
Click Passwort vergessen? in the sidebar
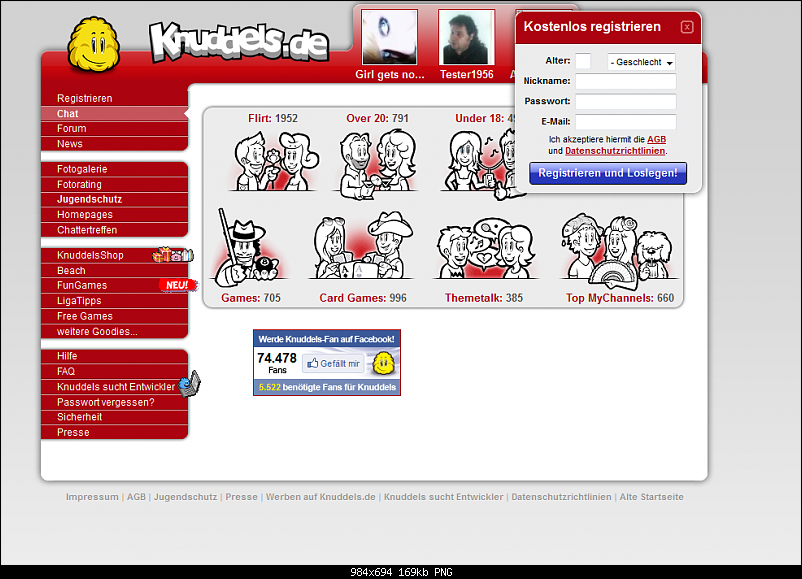pos(115,402)
